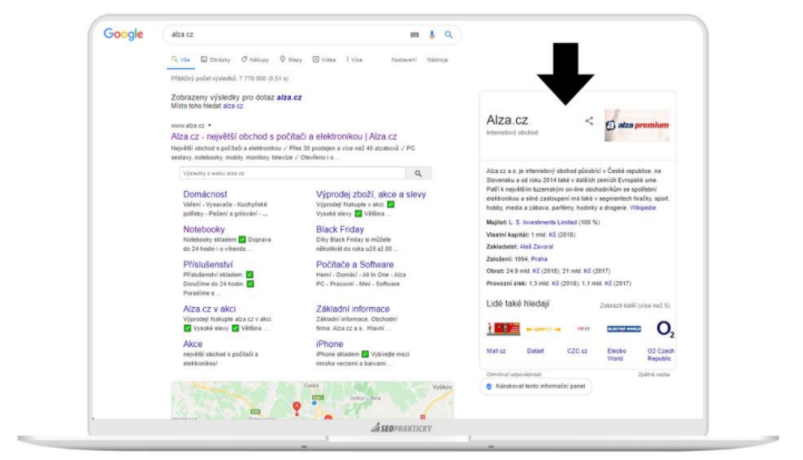Click the red map pin on the map
Screen dimensions: 803x460
click(297, 407)
